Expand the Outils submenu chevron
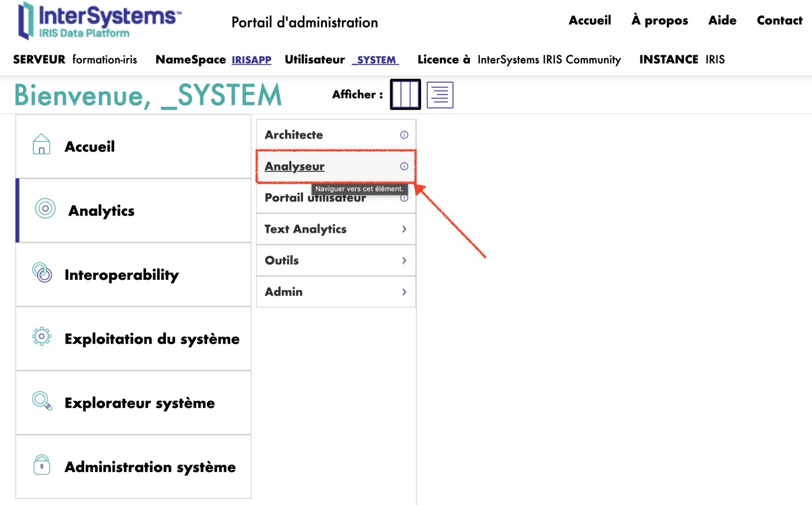Viewport: 812px width, 505px height. pyautogui.click(x=404, y=261)
